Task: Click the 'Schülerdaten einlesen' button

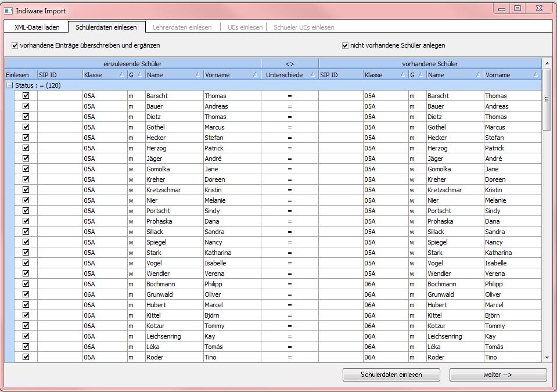Action: pyautogui.click(x=391, y=375)
